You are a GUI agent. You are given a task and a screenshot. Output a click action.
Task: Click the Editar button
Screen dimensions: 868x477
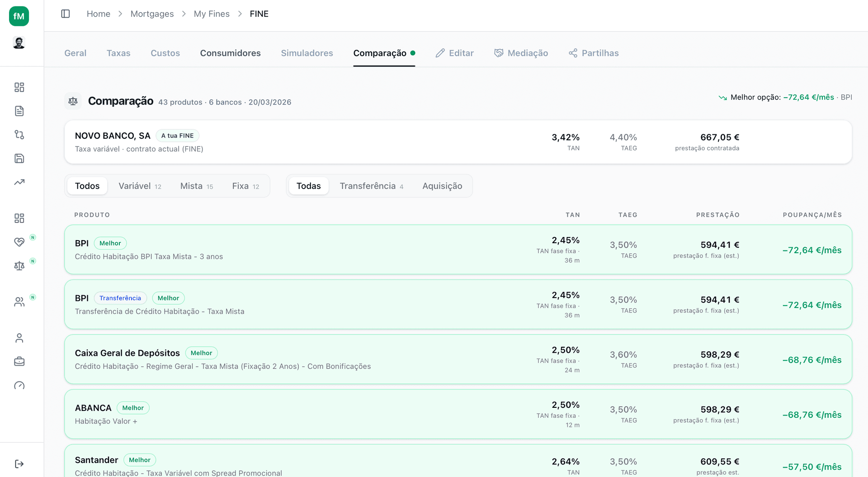[454, 53]
